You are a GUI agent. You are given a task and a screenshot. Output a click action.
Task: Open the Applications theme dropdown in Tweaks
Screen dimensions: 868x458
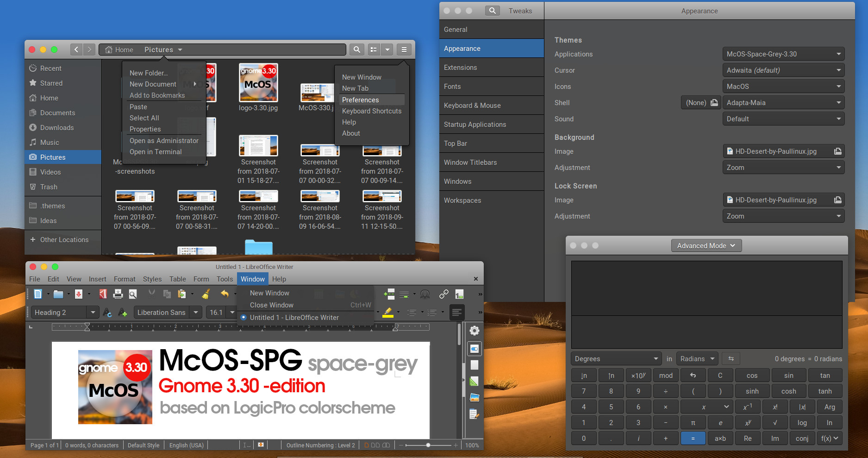783,54
